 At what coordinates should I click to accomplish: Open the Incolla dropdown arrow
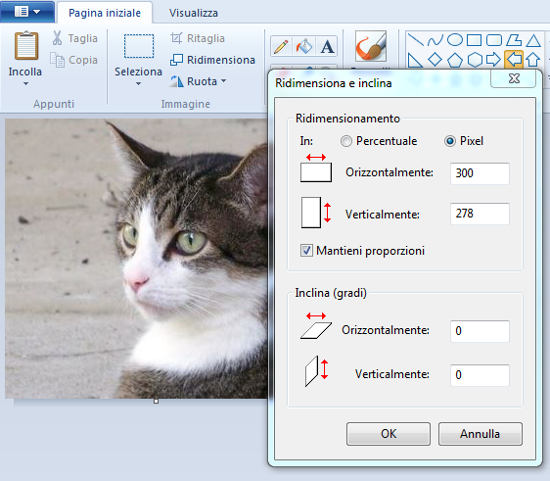(26, 84)
